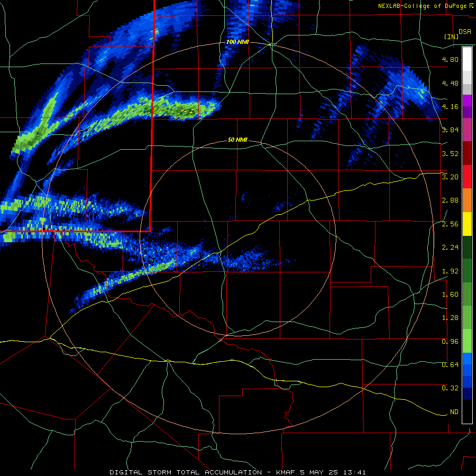The image size is (476, 476).
Task: Select the 4.80 legend value
Action: click(x=450, y=59)
